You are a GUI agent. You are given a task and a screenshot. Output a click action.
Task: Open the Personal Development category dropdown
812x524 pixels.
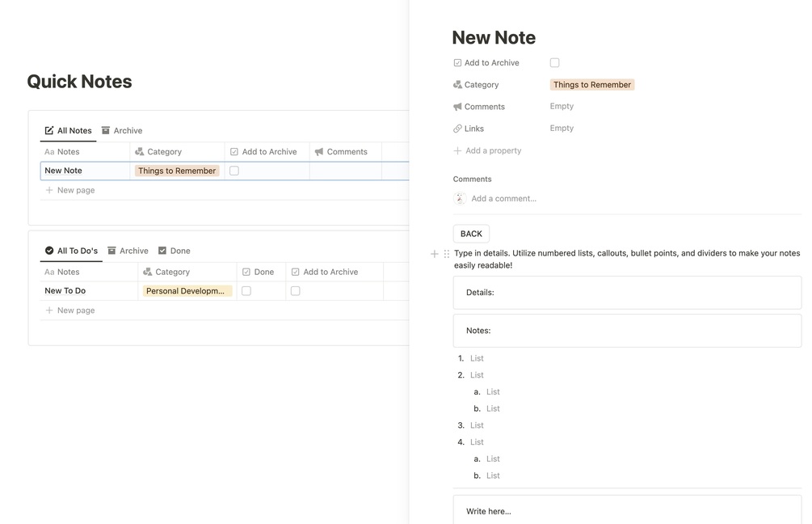[187, 291]
